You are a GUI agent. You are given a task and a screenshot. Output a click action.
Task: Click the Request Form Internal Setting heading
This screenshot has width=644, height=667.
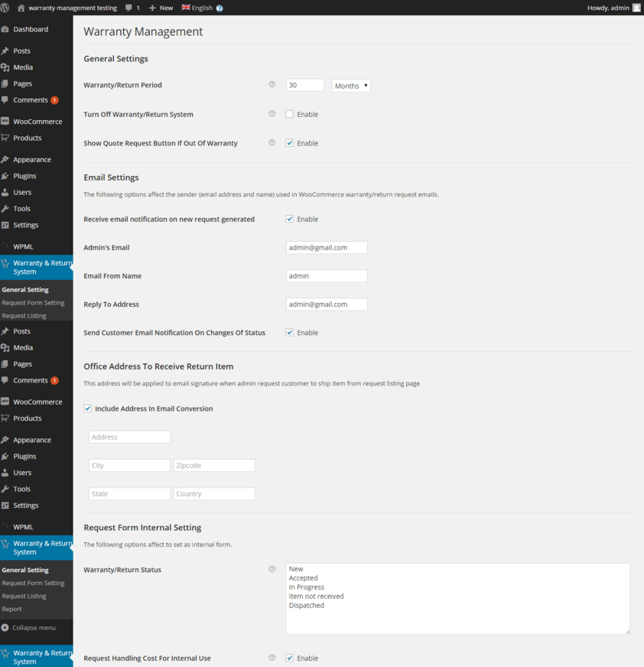coord(142,528)
